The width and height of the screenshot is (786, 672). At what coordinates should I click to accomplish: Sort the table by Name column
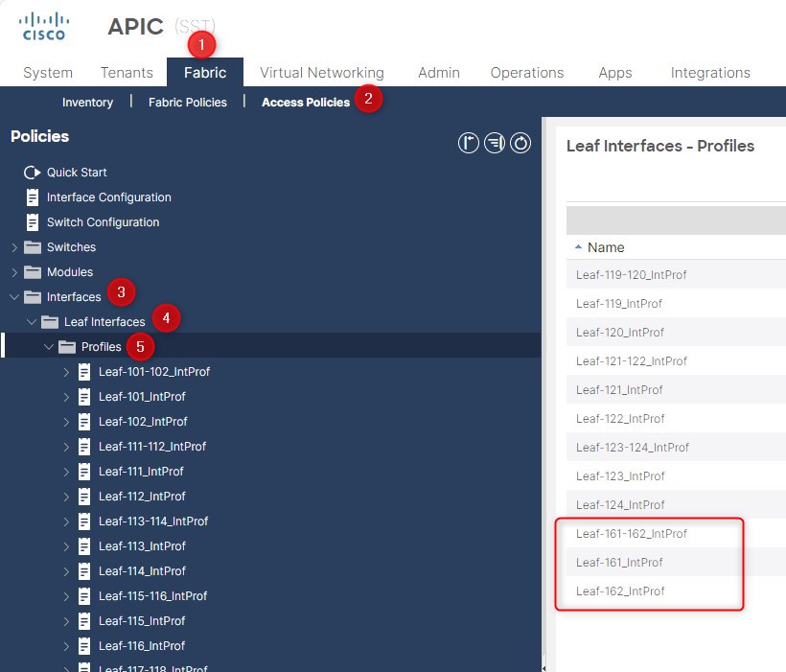(606, 247)
